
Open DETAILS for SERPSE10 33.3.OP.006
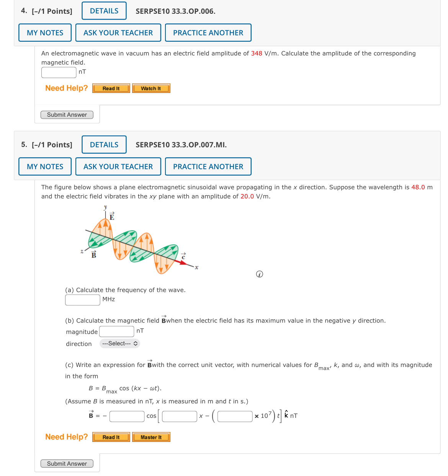click(x=104, y=11)
